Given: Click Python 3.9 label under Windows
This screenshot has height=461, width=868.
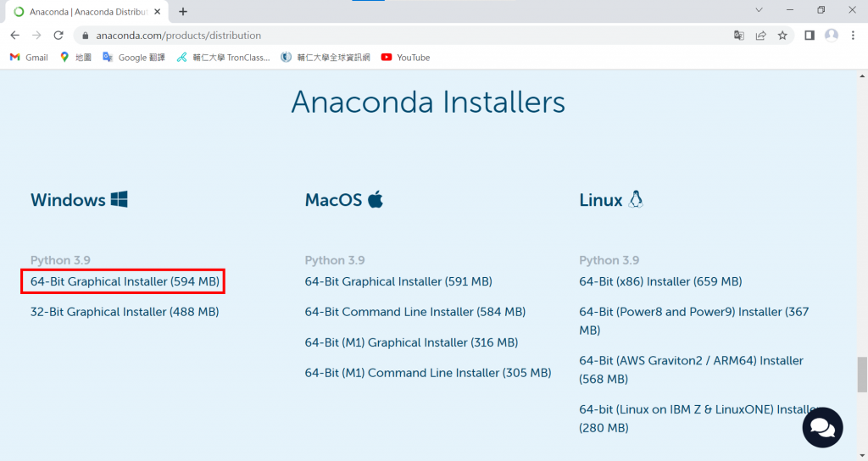Looking at the screenshot, I should click(x=60, y=260).
